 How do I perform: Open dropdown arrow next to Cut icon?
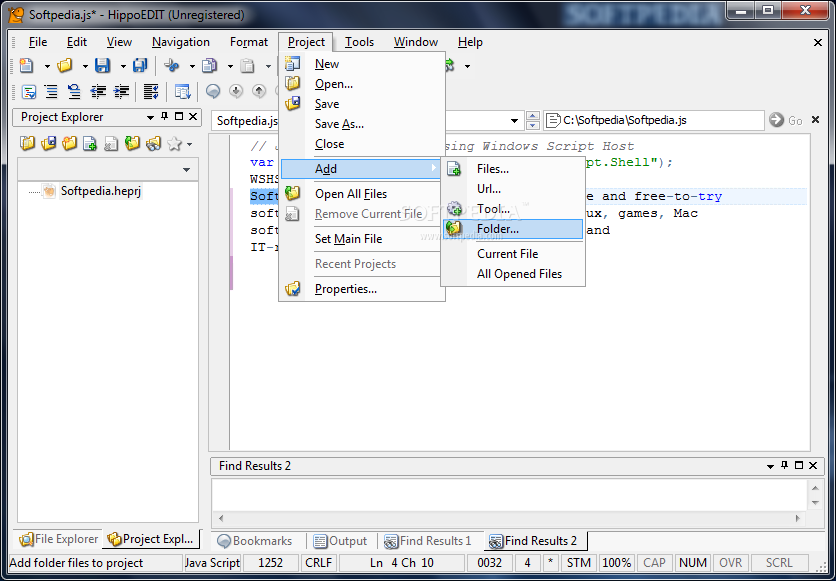192,67
